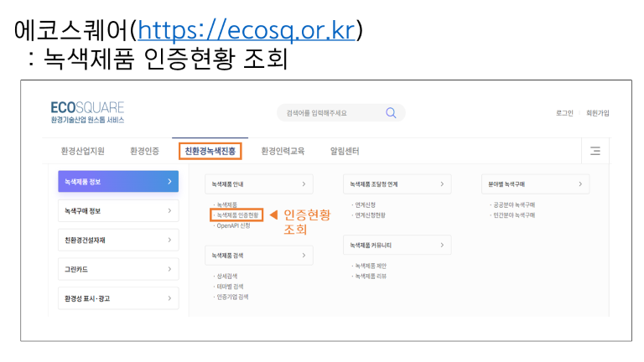
Task: Open the OpenAPI 신청 link
Action: coord(233,225)
